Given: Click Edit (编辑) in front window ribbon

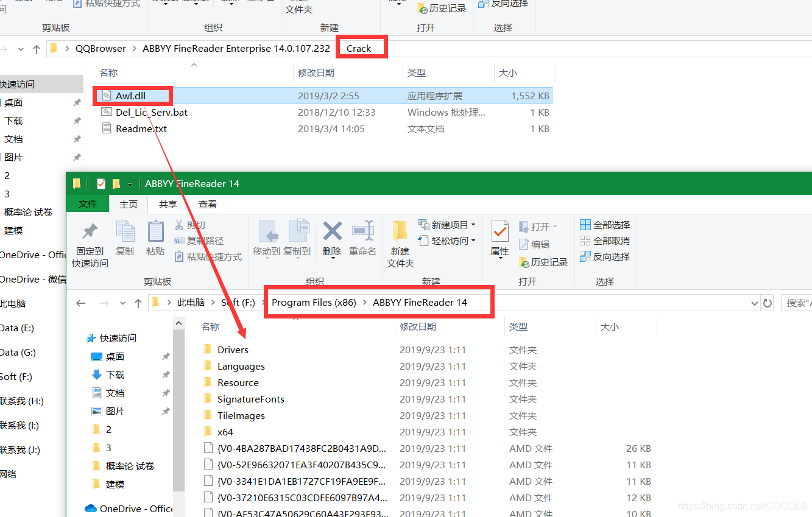Looking at the screenshot, I should (x=534, y=244).
